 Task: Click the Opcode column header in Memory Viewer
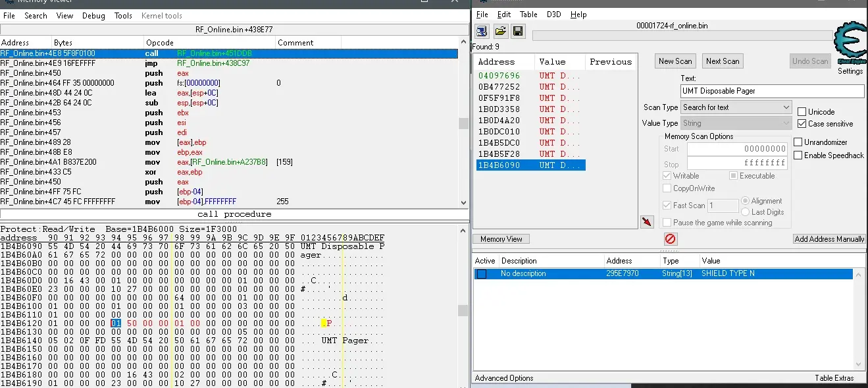pyautogui.click(x=209, y=43)
